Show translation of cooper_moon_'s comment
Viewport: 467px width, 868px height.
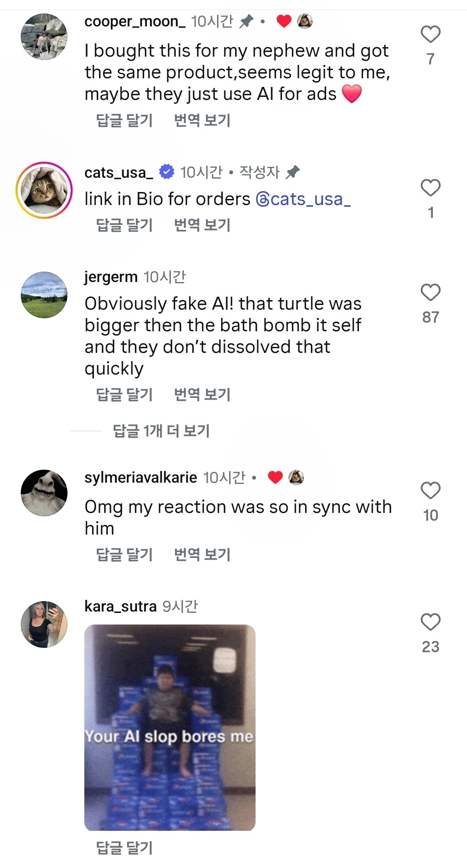(202, 120)
